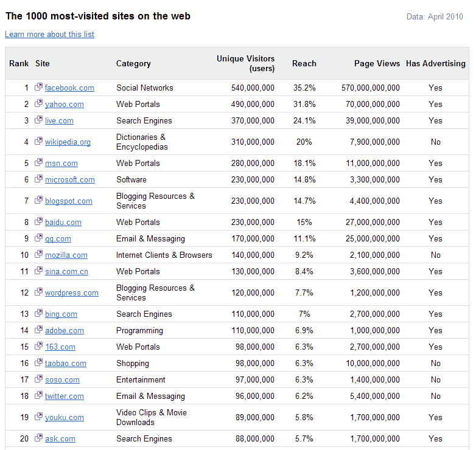Click 'Internet Clients & Browsers' category cell
The image size is (476, 450).
coord(164,255)
